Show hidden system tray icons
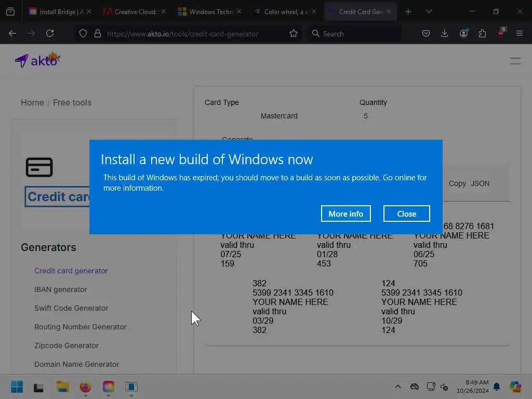532x399 pixels. [x=398, y=387]
